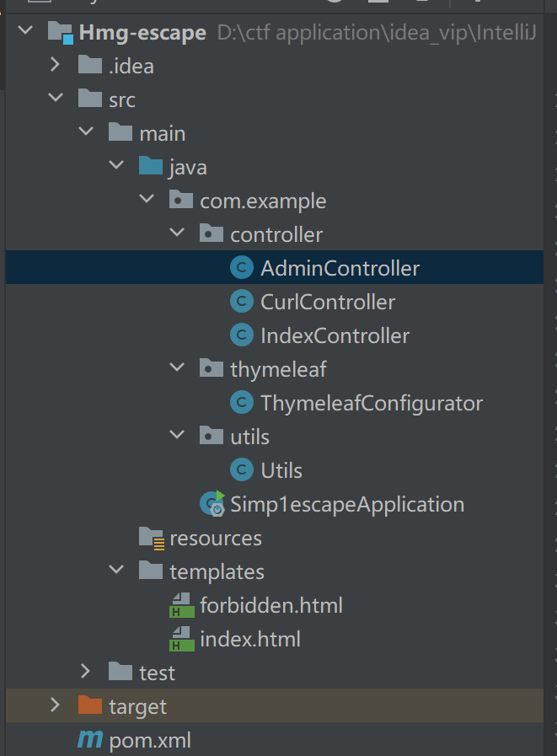The height and width of the screenshot is (756, 557).
Task: Click the Simp1escapeApplication run icon
Action: coord(212,504)
